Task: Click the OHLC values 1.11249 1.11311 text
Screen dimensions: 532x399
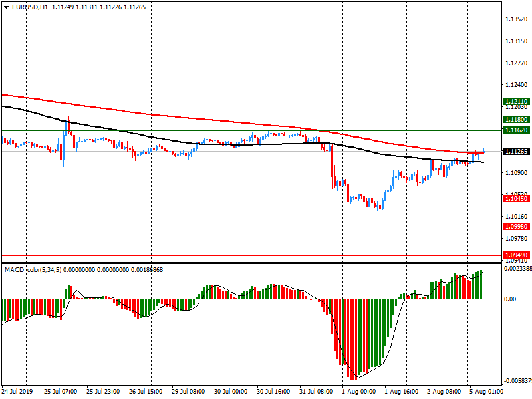Action: [x=74, y=7]
